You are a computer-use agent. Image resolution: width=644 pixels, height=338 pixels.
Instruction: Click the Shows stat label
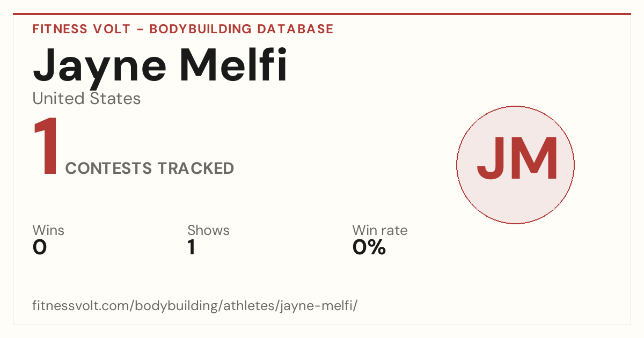tap(208, 231)
